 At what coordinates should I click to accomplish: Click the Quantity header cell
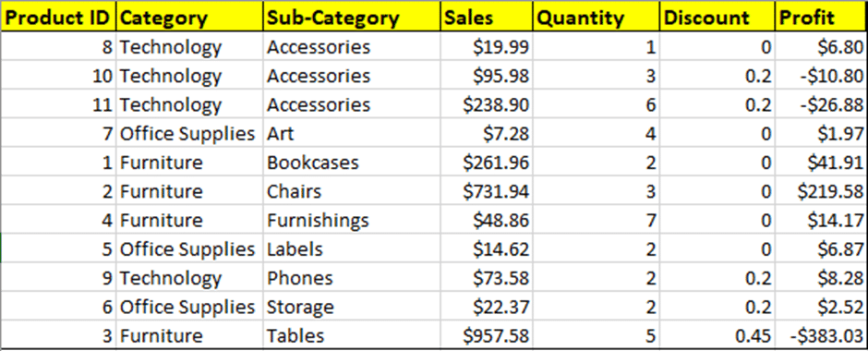[597, 18]
